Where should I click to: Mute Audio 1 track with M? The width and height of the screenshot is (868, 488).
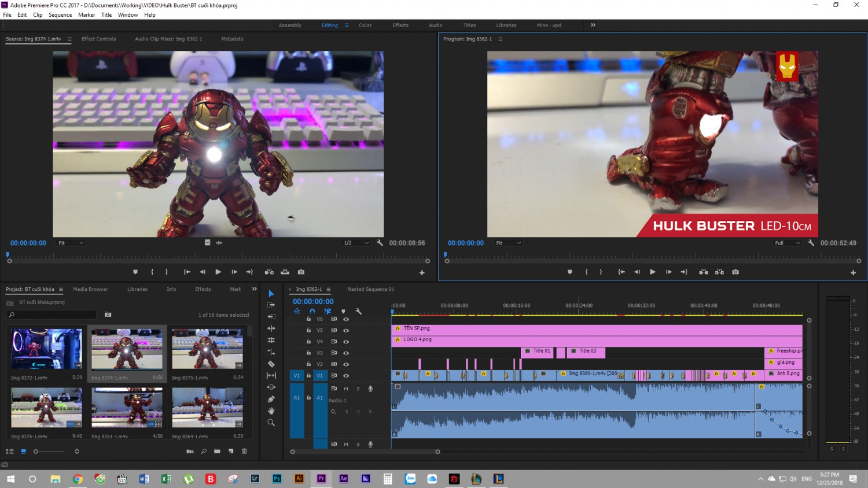click(x=346, y=389)
